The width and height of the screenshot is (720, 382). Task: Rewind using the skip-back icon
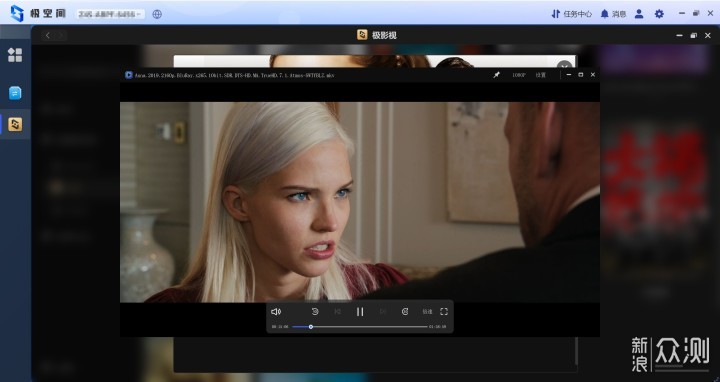tap(315, 311)
